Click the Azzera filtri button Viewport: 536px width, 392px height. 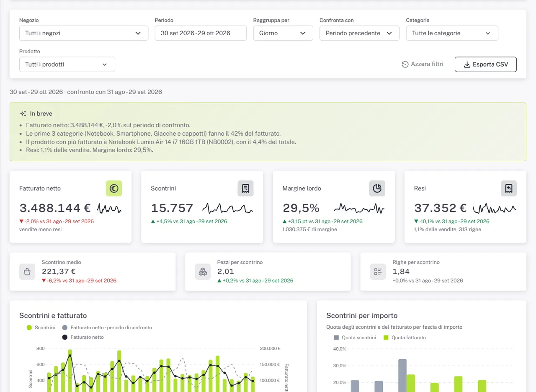[x=423, y=64]
